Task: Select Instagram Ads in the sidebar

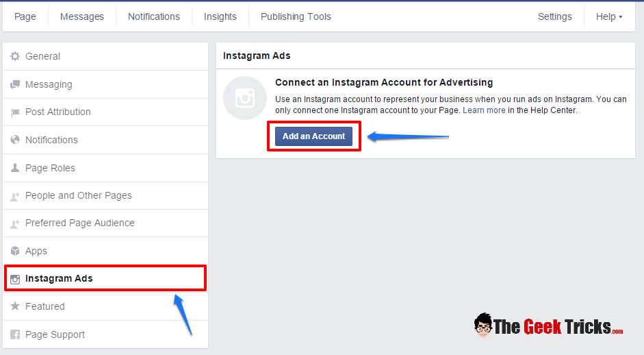Action: pyautogui.click(x=105, y=278)
